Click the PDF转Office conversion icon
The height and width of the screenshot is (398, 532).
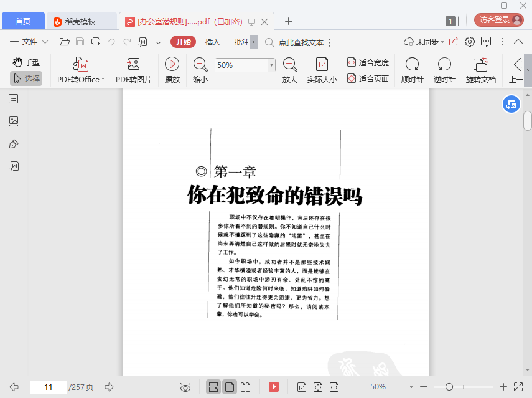click(x=81, y=64)
